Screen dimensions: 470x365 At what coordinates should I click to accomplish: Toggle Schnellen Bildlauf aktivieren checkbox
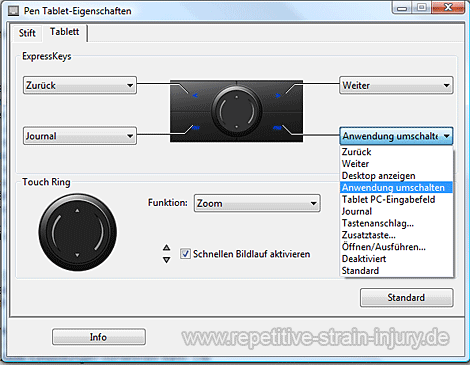coord(185,254)
